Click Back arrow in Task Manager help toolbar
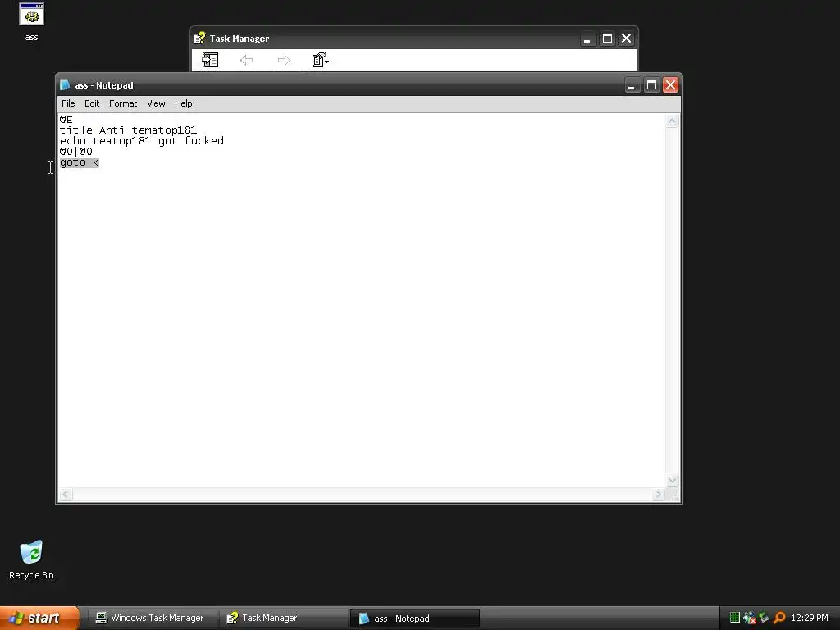This screenshot has width=840, height=630. (246, 61)
